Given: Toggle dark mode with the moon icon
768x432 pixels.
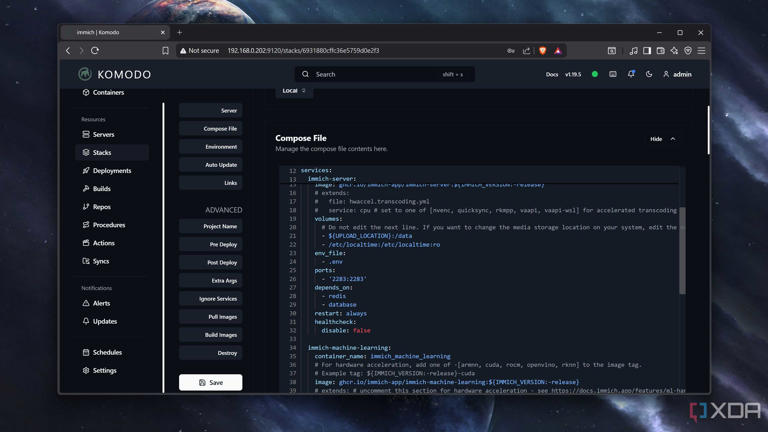Looking at the screenshot, I should click(649, 74).
